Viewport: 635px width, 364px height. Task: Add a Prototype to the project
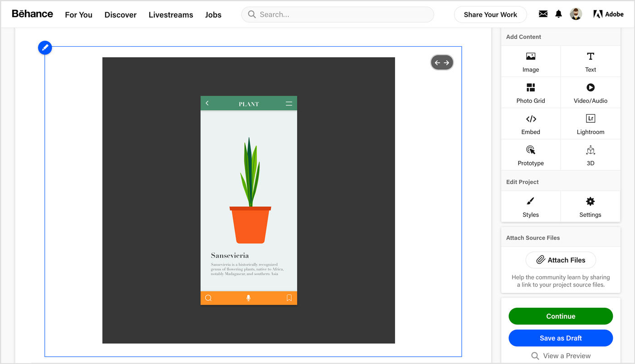coord(530,155)
